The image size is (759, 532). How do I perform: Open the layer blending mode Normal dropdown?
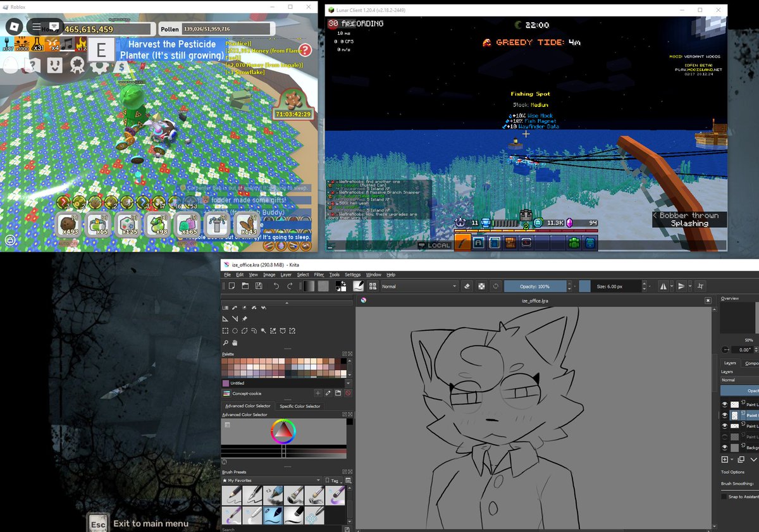739,380
